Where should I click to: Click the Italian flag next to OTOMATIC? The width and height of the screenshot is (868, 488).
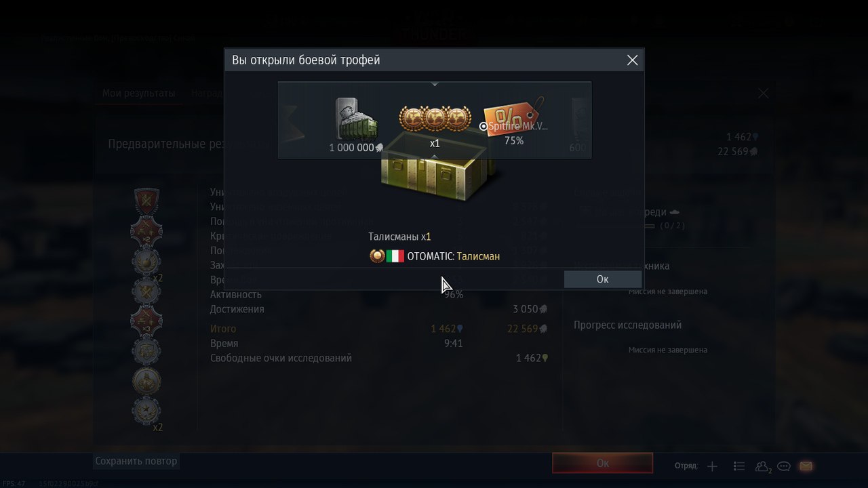395,256
